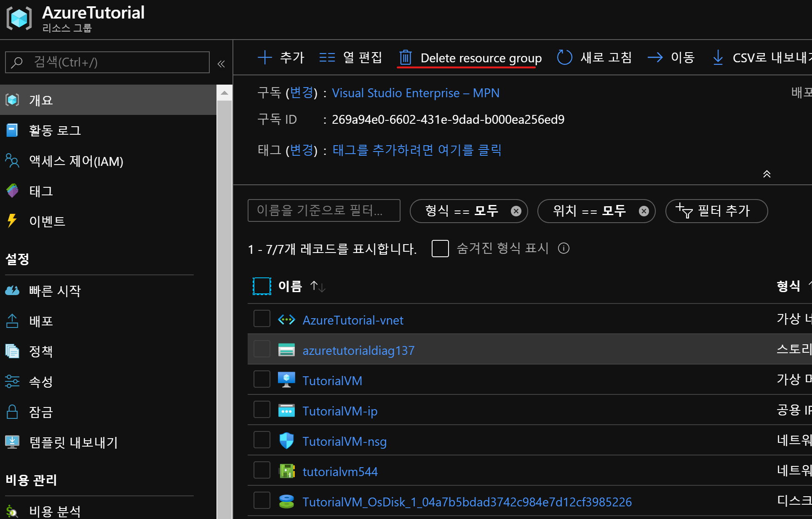Remove the 형식 == 모두 filter
The width and height of the screenshot is (812, 519).
pos(516,211)
